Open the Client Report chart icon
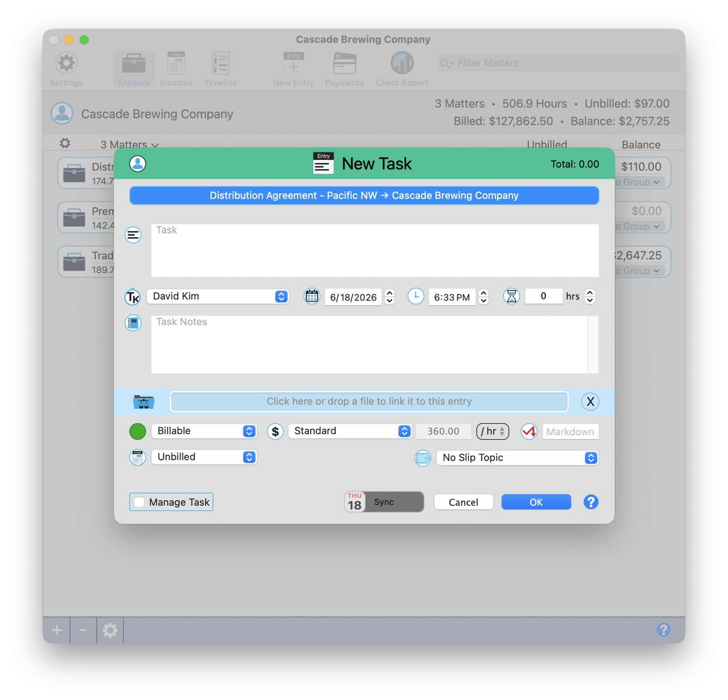Screen dimensions: 728x700 click(x=402, y=63)
